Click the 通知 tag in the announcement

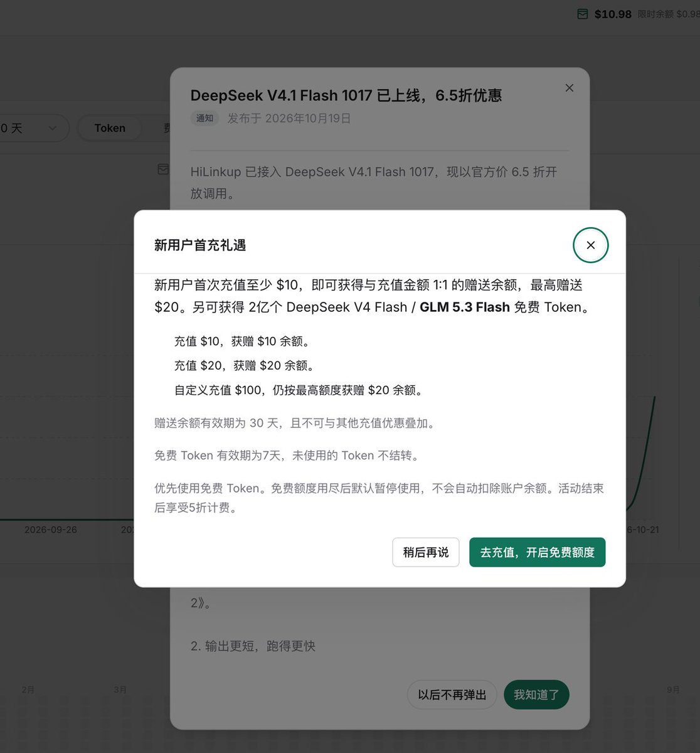(x=204, y=118)
